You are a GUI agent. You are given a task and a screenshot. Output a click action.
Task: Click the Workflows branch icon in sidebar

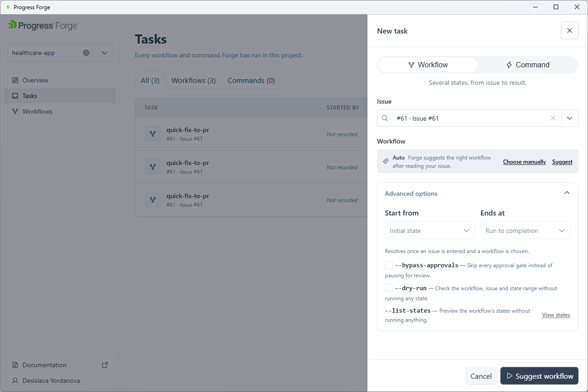coord(15,111)
